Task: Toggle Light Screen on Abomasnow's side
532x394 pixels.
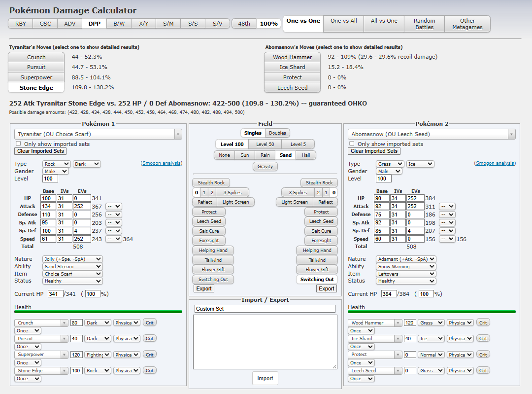Action: click(295, 202)
